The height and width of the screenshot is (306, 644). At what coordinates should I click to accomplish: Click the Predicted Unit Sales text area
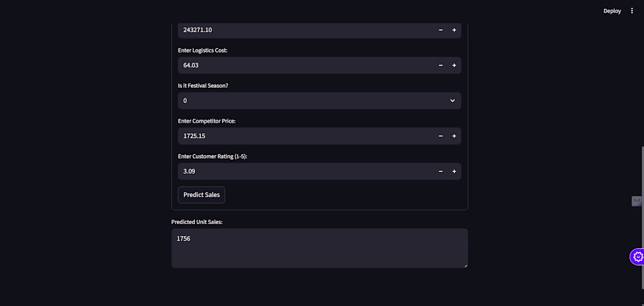coord(319,249)
